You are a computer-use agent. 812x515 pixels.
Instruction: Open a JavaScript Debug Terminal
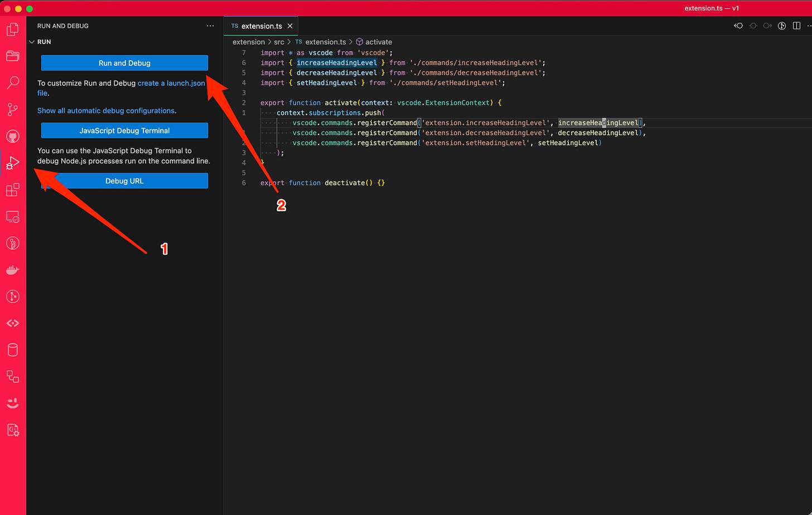pyautogui.click(x=124, y=130)
